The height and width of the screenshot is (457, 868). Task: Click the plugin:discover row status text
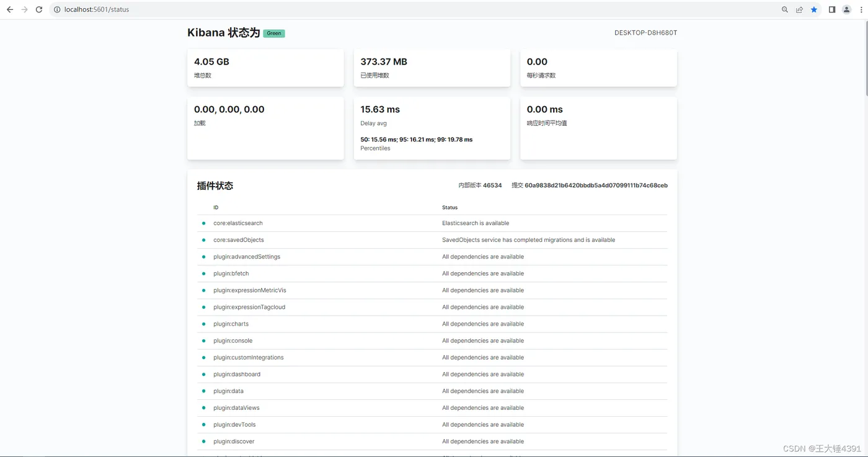(x=483, y=441)
